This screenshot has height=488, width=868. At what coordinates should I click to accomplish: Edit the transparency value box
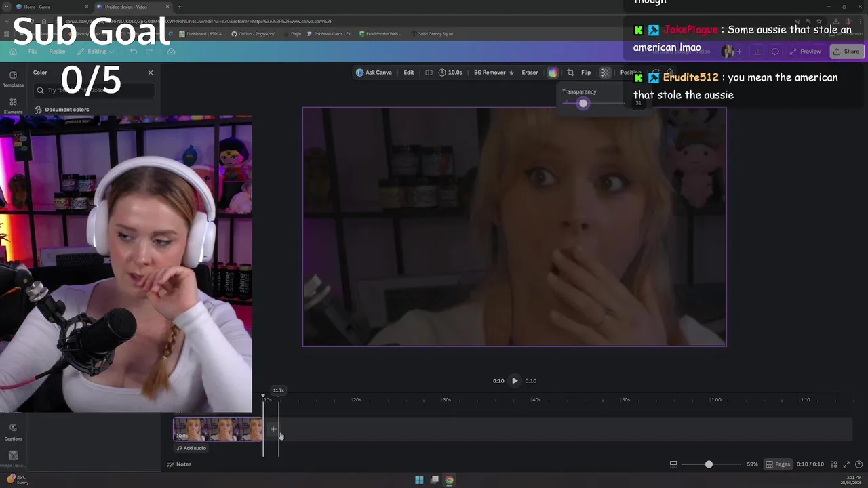638,103
